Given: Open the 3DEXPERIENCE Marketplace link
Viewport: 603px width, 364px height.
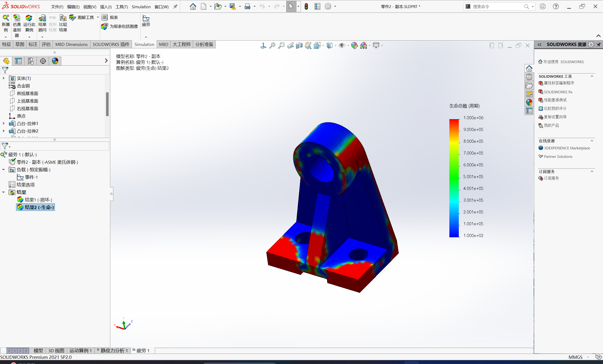Looking at the screenshot, I should click(x=566, y=148).
